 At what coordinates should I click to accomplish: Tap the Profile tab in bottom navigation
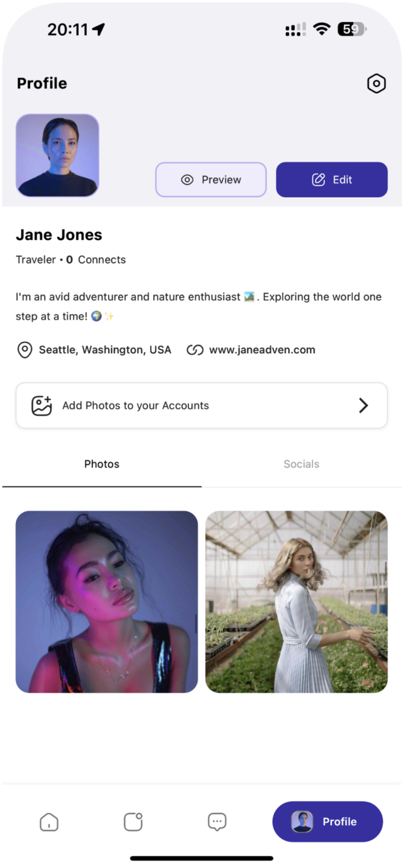click(x=327, y=822)
